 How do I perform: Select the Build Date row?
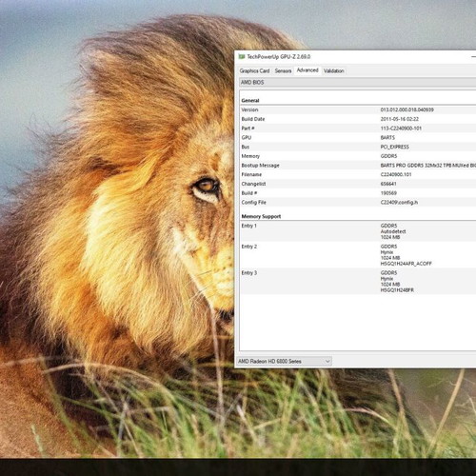coord(358,119)
